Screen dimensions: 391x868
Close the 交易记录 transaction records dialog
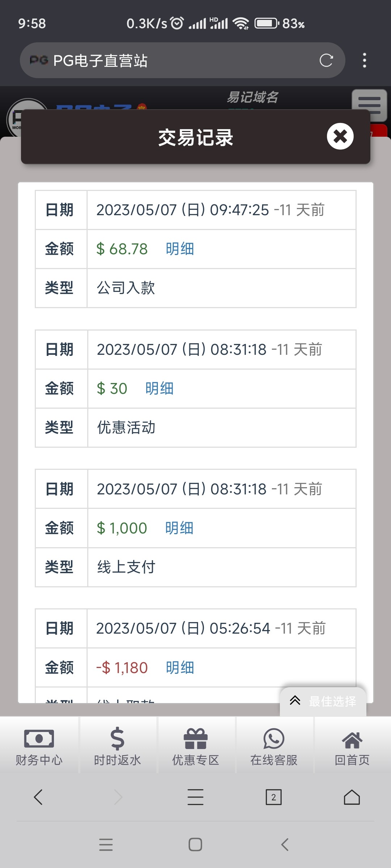(340, 136)
